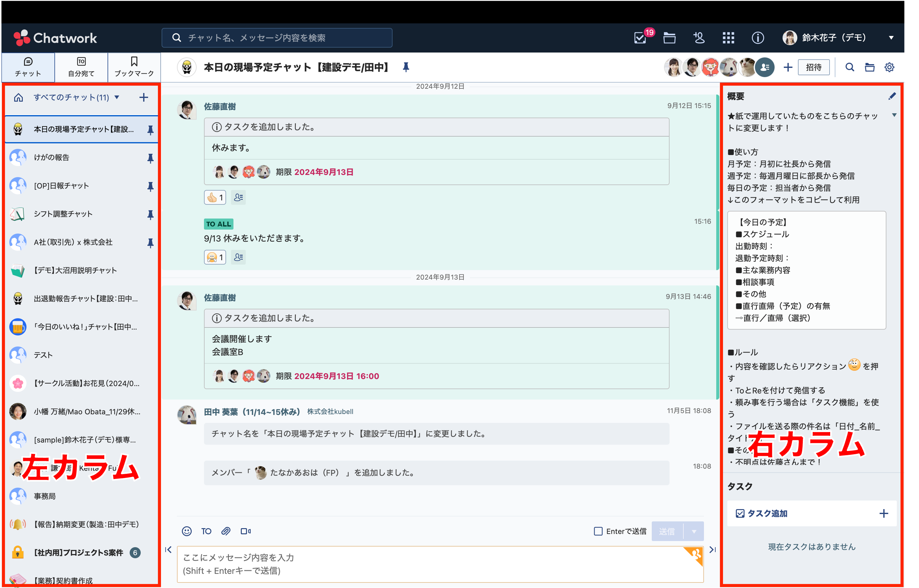This screenshot has height=588, width=919.
Task: Open 【デモ】大沼用説明チャット in list
Action: pyautogui.click(x=81, y=271)
